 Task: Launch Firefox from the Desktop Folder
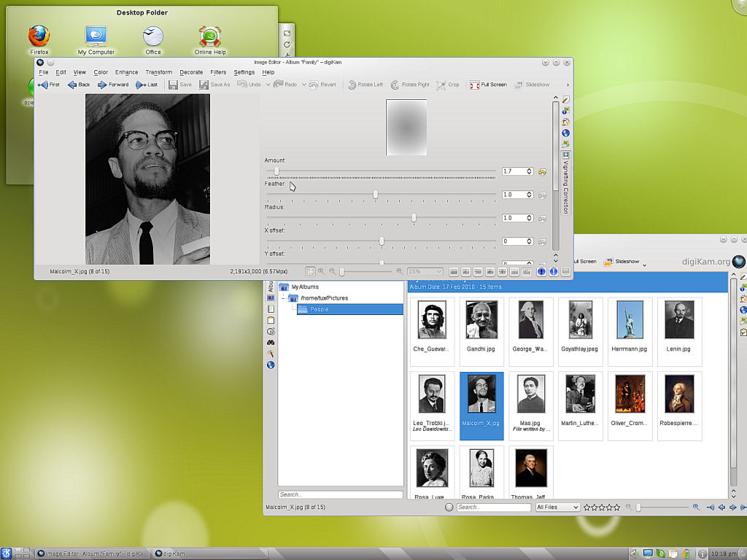pyautogui.click(x=38, y=34)
